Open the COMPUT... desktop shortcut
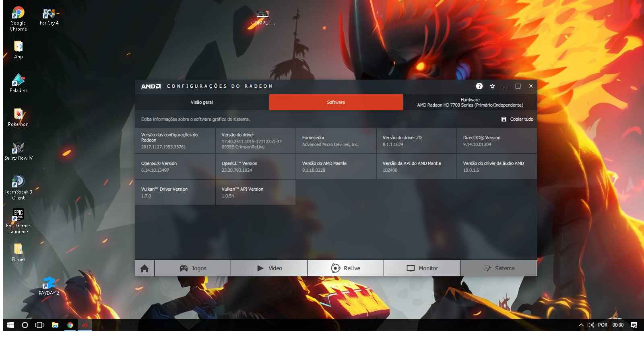This screenshot has width=644, height=362. [263, 17]
